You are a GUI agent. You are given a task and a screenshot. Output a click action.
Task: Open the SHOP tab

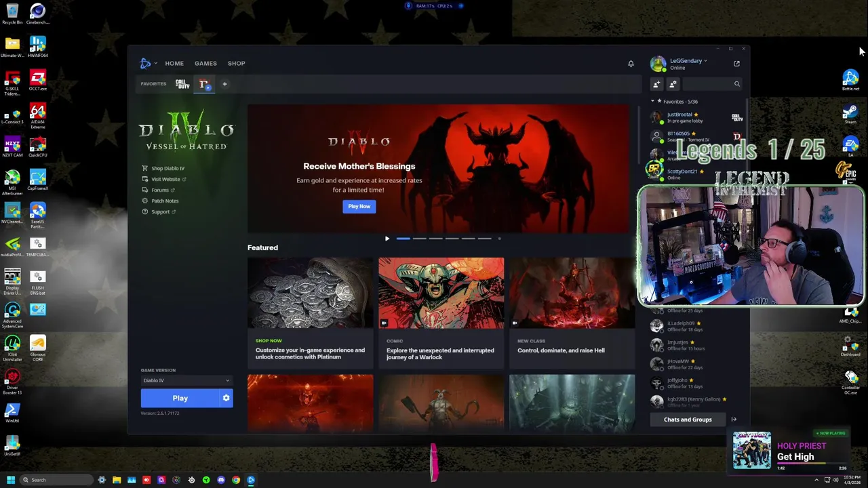click(236, 63)
